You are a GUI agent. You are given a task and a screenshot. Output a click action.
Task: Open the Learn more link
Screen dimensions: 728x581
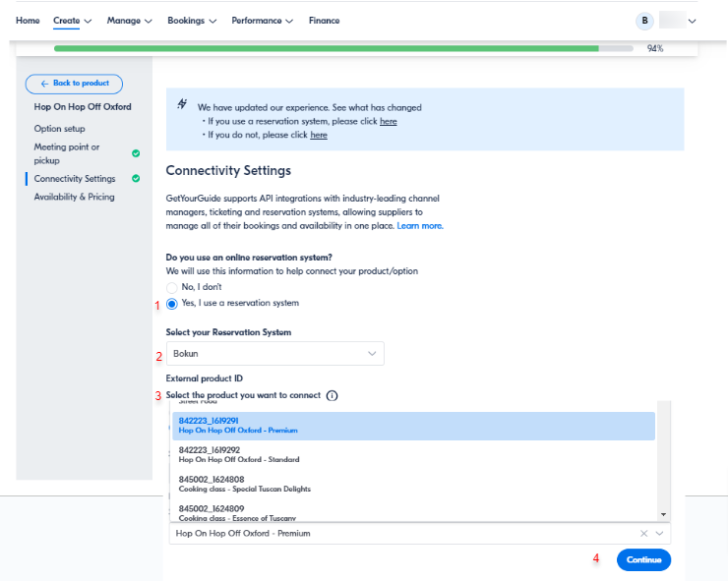tap(420, 226)
